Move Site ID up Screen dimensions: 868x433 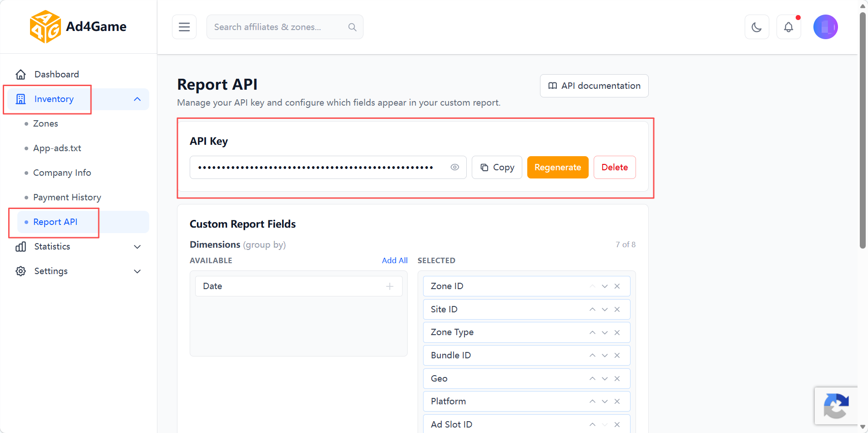592,310
